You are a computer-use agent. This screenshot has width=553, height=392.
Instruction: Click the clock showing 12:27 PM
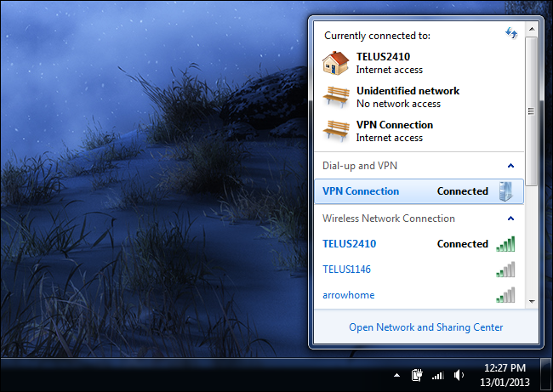click(505, 375)
